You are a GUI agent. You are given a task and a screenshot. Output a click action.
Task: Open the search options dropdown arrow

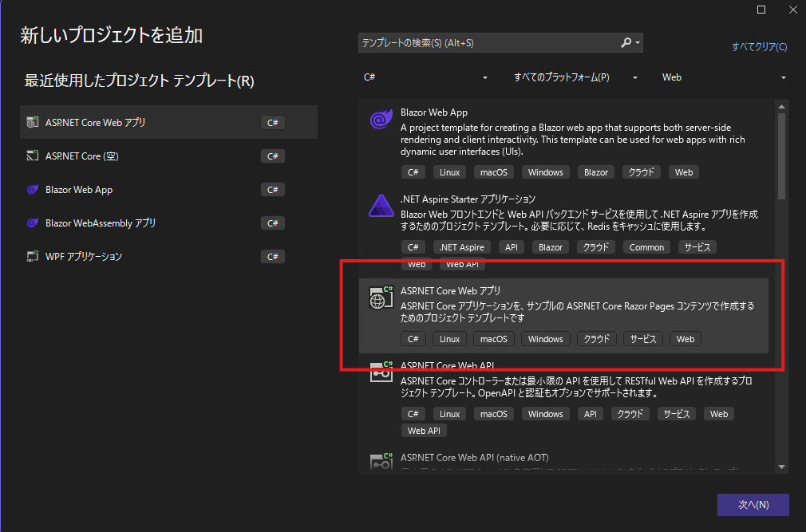click(638, 43)
